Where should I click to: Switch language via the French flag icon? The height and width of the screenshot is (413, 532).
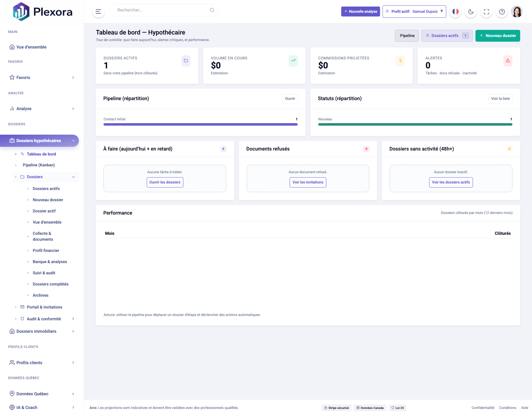click(x=456, y=12)
